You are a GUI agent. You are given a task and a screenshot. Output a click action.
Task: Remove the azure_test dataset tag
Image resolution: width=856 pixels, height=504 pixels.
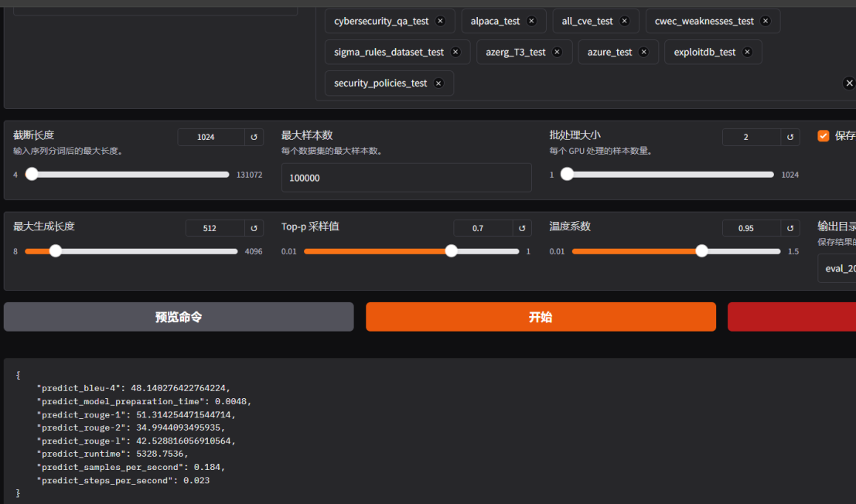click(x=643, y=53)
